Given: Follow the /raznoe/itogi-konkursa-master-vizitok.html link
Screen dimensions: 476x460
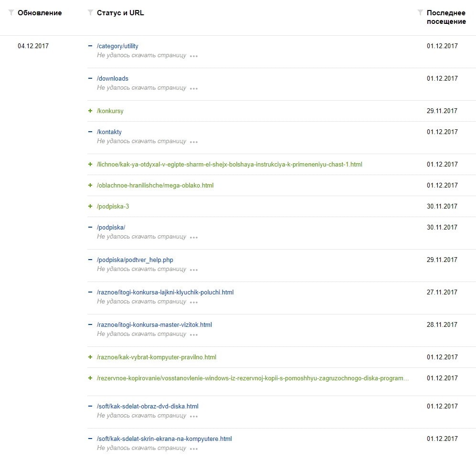Looking at the screenshot, I should pos(154,325).
